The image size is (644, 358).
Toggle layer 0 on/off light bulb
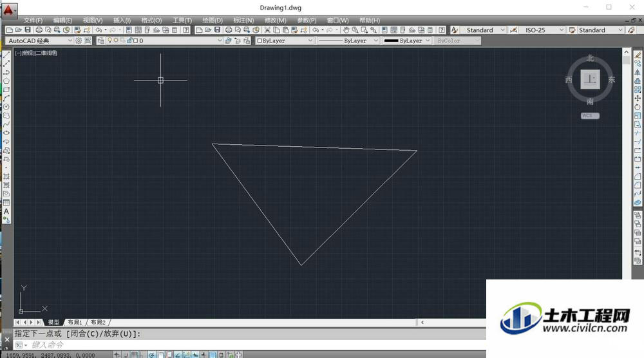(x=109, y=40)
